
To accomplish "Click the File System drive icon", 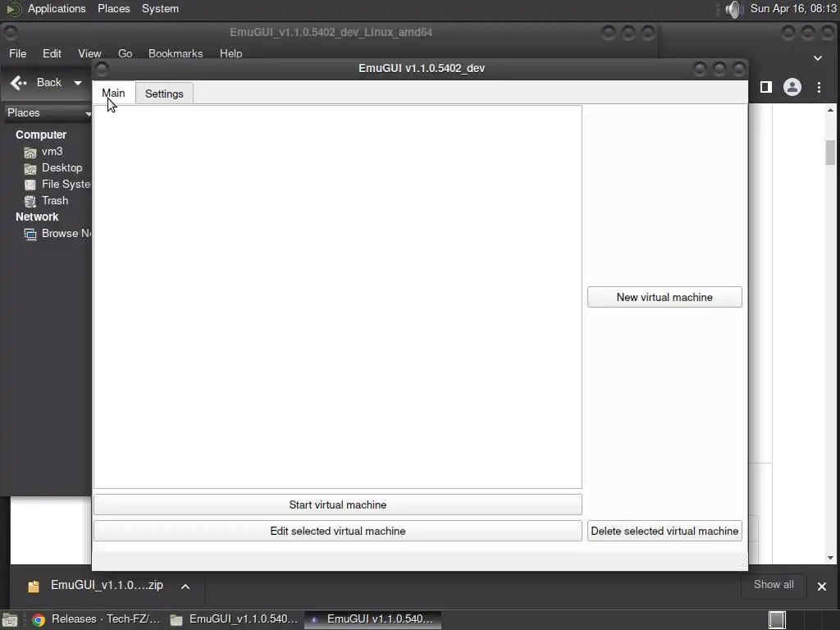I will [x=30, y=185].
